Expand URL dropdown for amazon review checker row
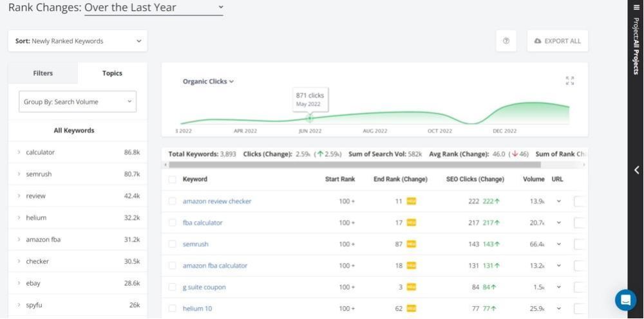The image size is (644, 319). coord(558,201)
